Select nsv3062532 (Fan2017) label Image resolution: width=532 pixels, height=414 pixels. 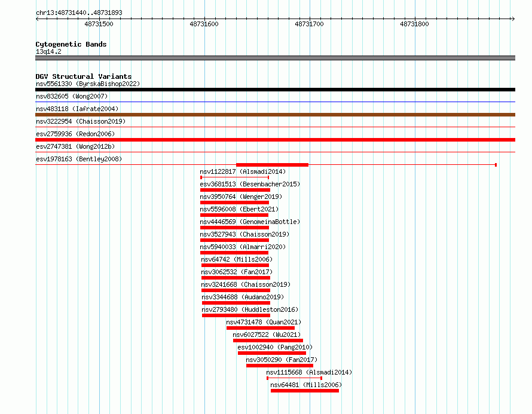[237, 272]
